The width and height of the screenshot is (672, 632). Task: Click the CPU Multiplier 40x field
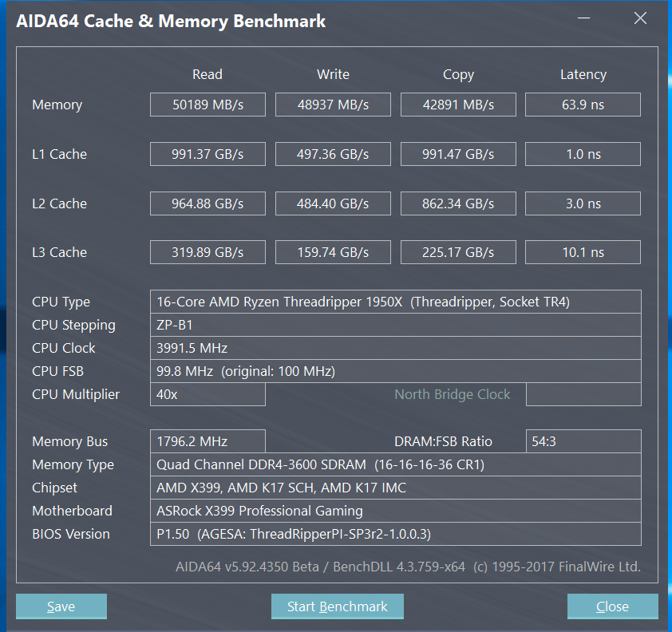click(x=208, y=394)
